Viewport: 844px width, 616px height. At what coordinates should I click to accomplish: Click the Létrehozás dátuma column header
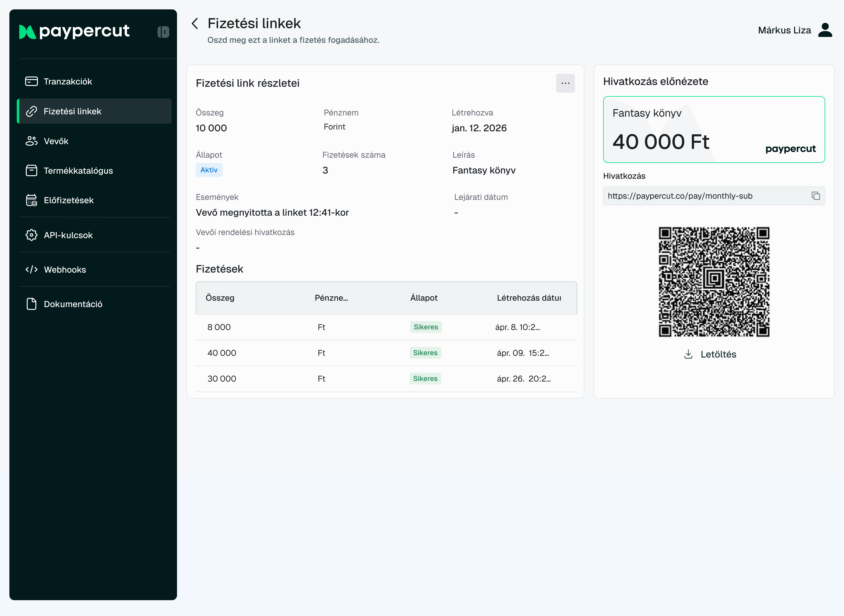[x=529, y=298]
